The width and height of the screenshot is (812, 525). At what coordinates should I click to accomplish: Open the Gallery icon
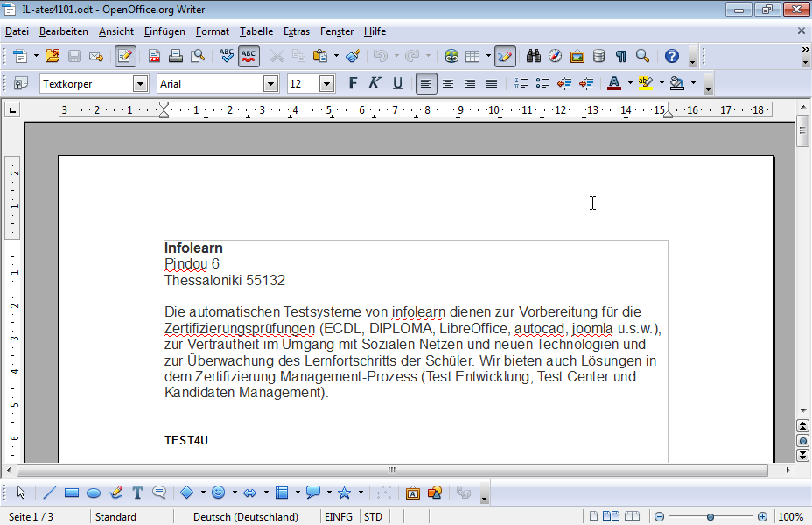(x=577, y=56)
